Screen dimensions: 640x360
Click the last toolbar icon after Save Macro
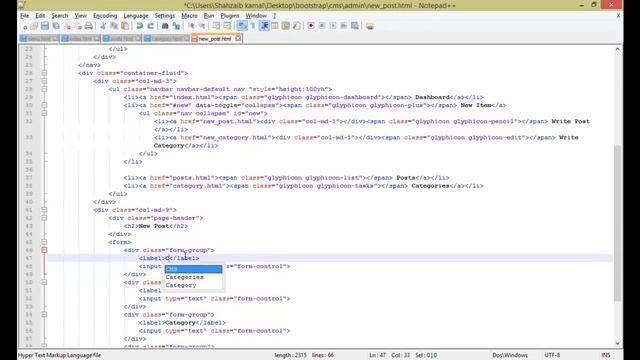(x=369, y=26)
